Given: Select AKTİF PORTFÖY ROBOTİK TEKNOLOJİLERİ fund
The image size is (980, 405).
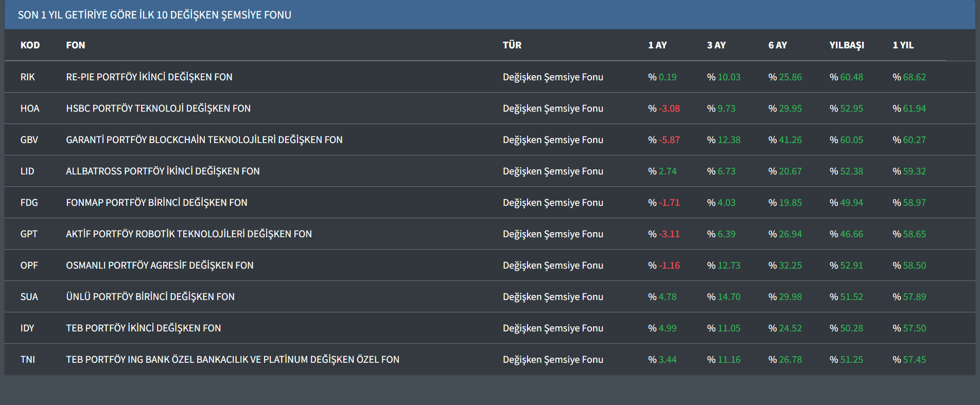Looking at the screenshot, I should 188,234.
